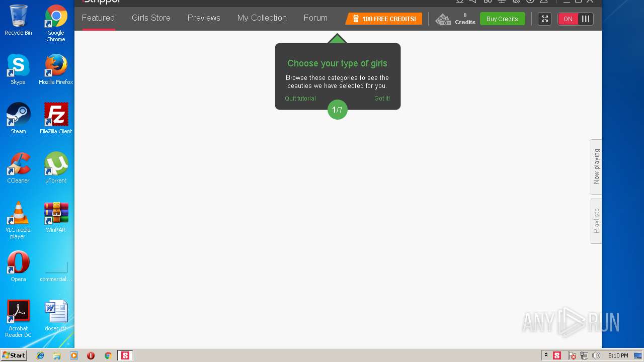Screen dimensions: 644x362
Task: Open Windows Media Player taskbar icon
Action: click(x=74, y=355)
